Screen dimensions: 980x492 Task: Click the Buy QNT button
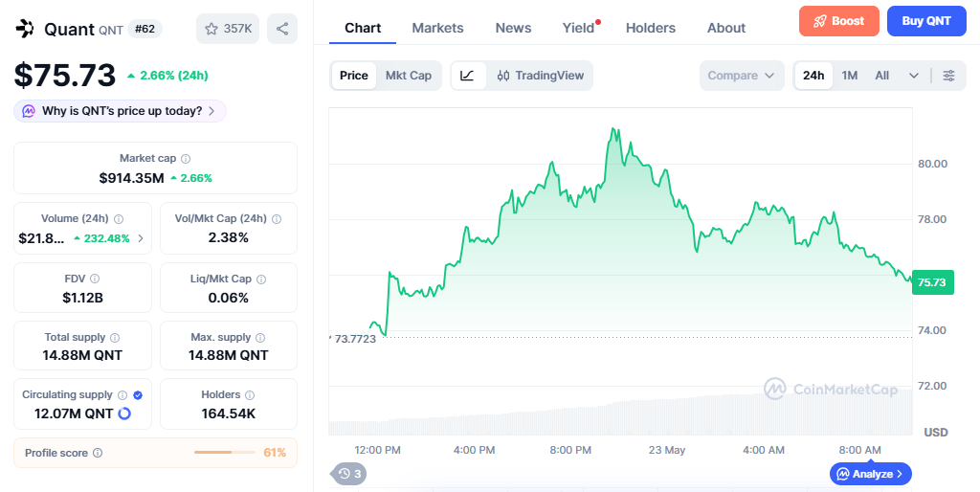[x=926, y=21]
